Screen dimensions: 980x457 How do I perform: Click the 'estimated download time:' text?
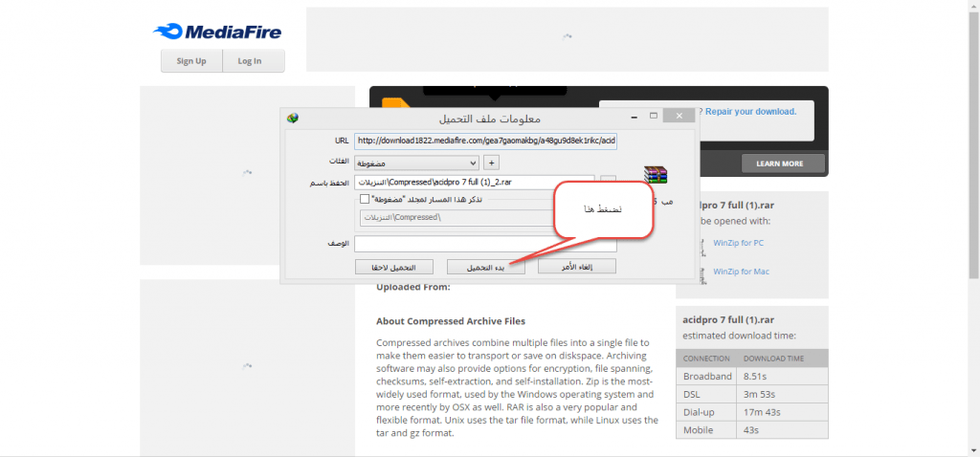739,336
